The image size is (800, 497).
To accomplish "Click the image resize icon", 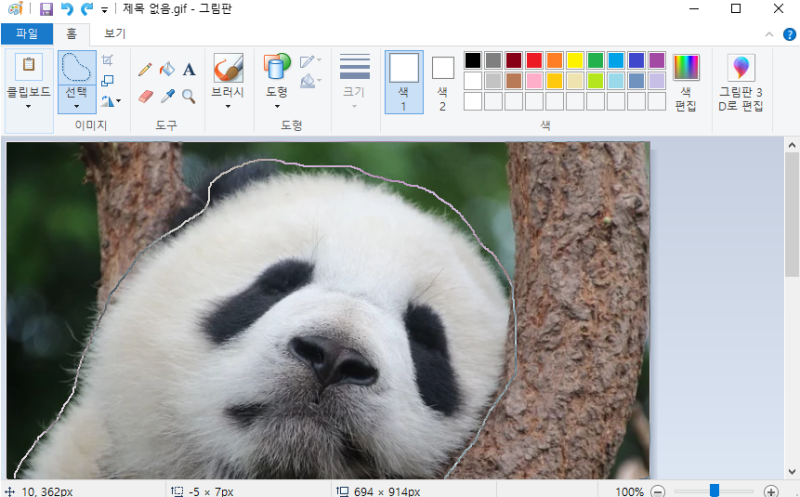I will tap(107, 81).
